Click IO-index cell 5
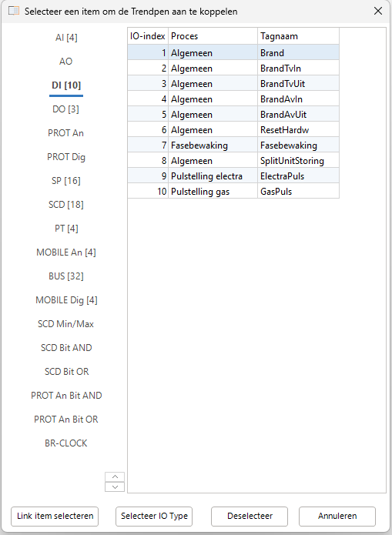Viewport: 392px width, 535px height. 148,114
